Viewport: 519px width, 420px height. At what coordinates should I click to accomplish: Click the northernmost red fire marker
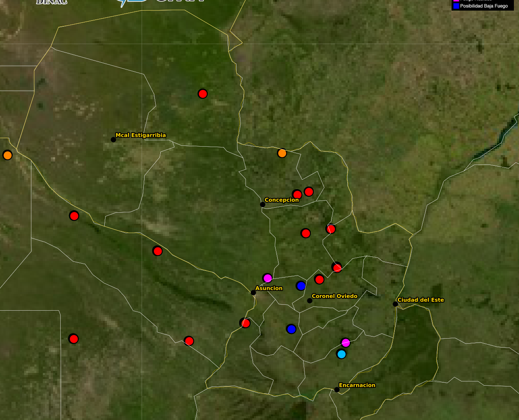[x=203, y=94]
